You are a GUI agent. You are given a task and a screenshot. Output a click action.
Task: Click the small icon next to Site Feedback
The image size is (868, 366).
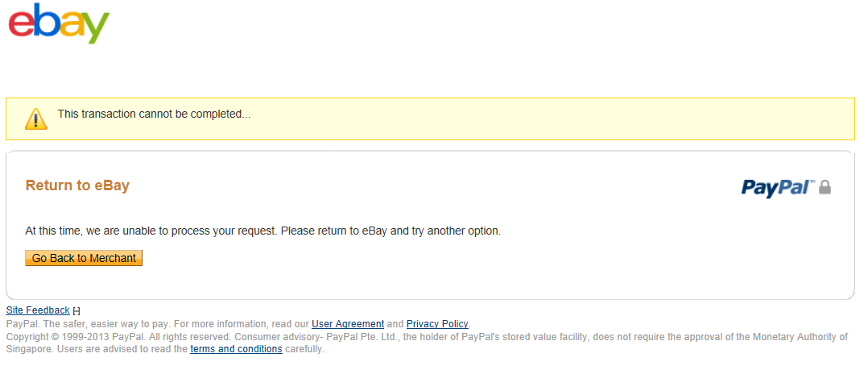click(x=76, y=311)
